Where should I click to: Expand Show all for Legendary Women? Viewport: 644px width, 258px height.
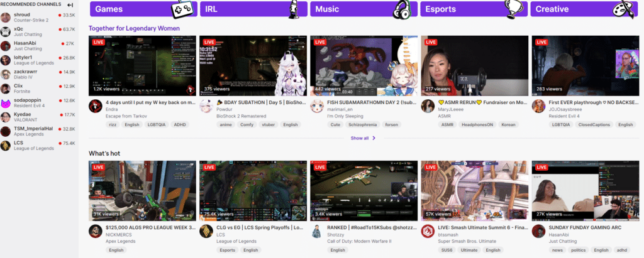[x=363, y=138]
